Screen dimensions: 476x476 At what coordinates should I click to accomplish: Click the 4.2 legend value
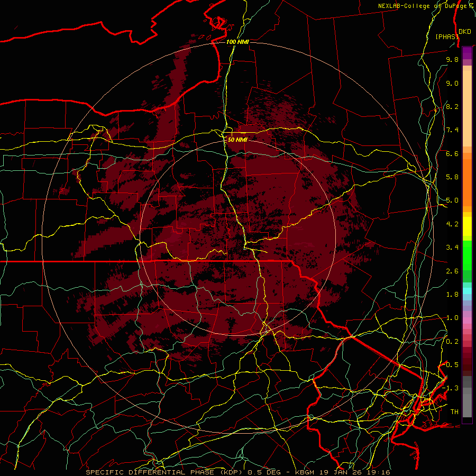452,224
